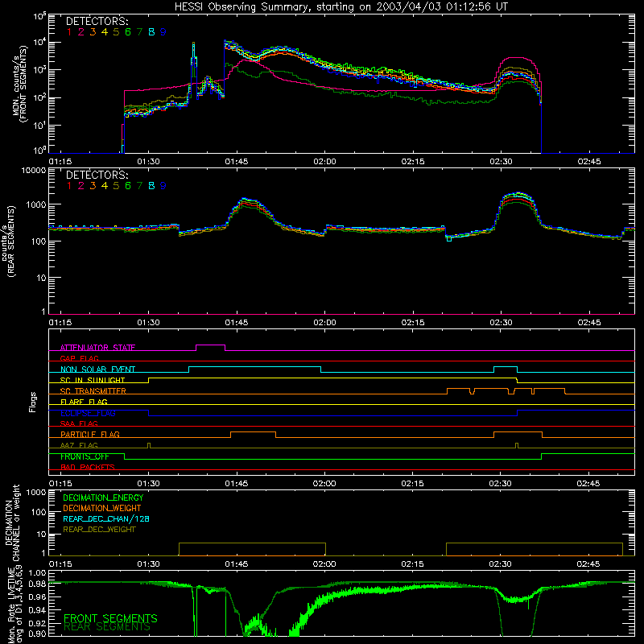Choose yellow detector 4 in rear segments legend
Screen dimensions: 644x644
point(105,186)
